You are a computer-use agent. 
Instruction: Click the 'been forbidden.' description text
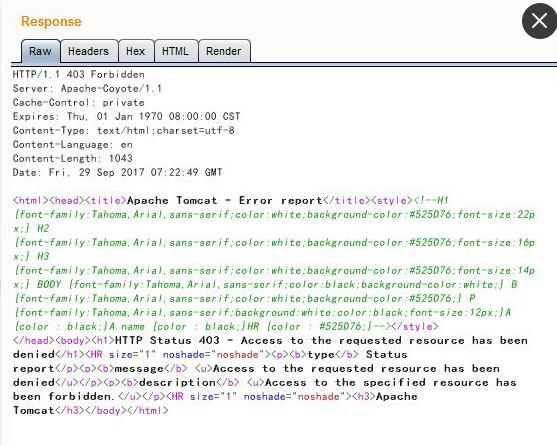pyautogui.click(x=64, y=396)
